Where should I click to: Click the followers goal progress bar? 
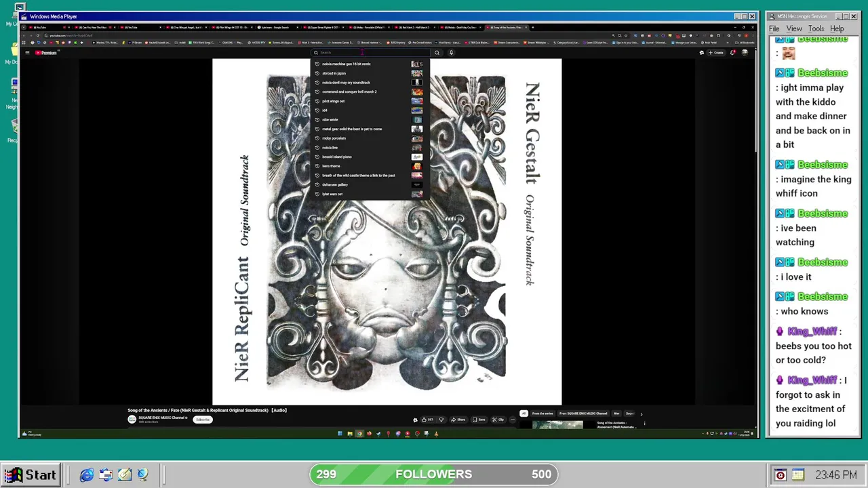tap(434, 474)
